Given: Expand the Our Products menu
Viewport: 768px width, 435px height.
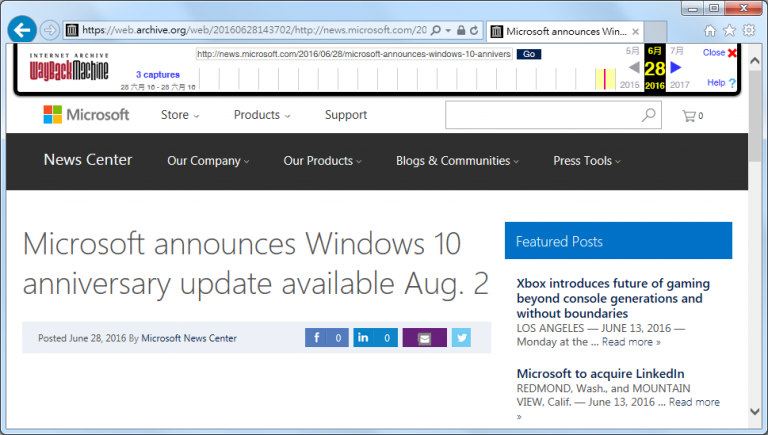Looking at the screenshot, I should coord(322,161).
